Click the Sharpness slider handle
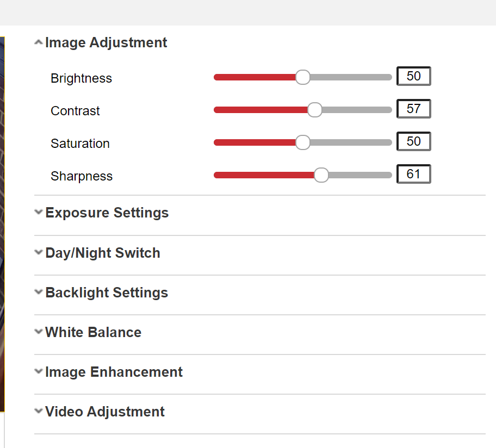 coord(321,175)
